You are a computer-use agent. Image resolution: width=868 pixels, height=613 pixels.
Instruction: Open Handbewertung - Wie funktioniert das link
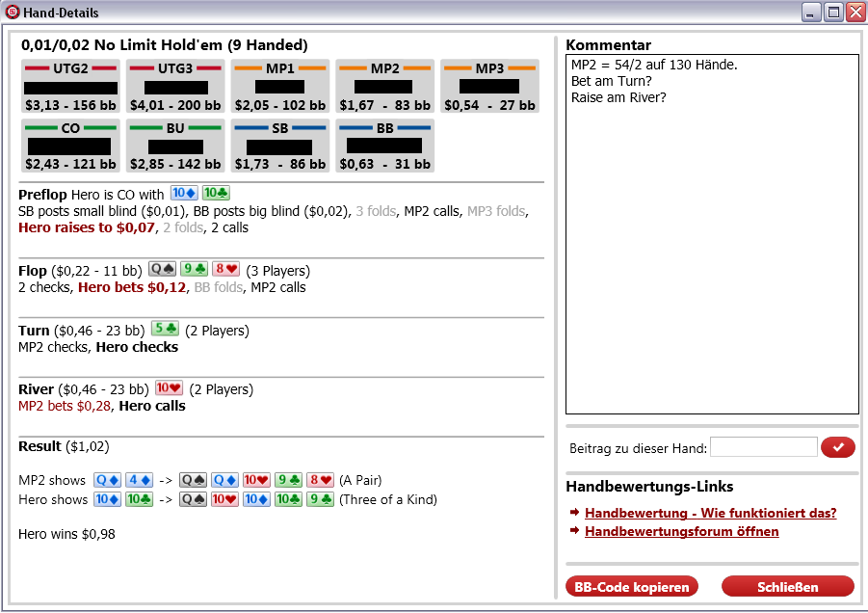pos(710,513)
